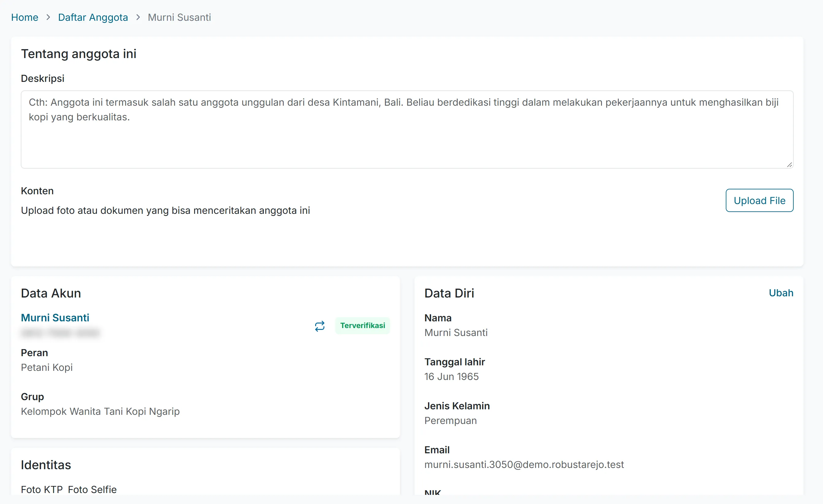
Task: Click Ubah to edit Data Diri
Action: (x=781, y=293)
